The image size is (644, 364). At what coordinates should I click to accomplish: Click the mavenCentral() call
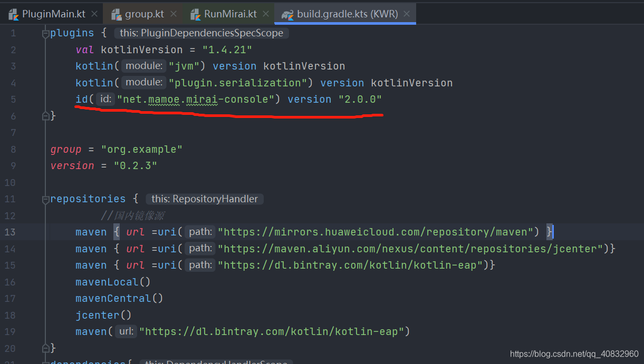119,298
